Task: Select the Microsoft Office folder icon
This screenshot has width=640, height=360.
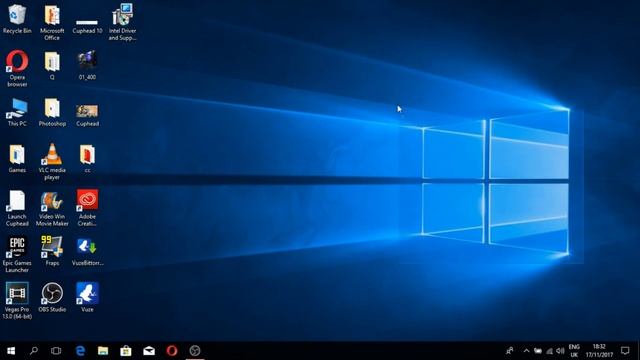Action: (52, 22)
